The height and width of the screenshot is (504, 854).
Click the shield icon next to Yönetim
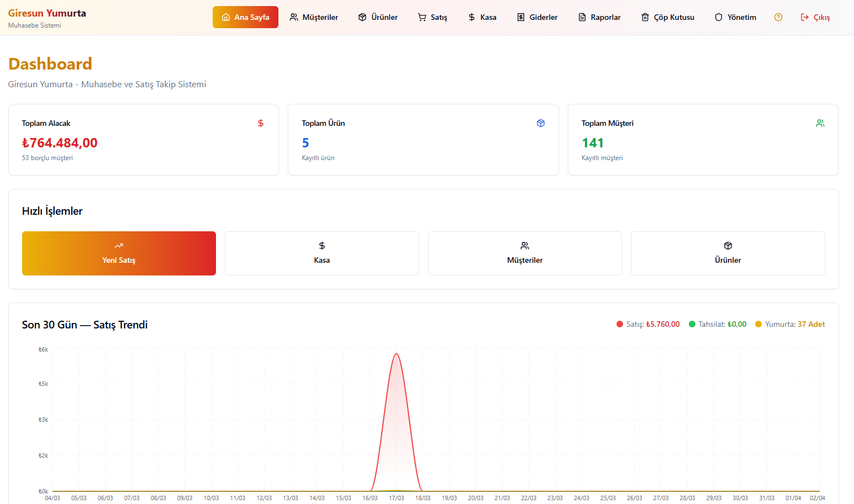(719, 17)
